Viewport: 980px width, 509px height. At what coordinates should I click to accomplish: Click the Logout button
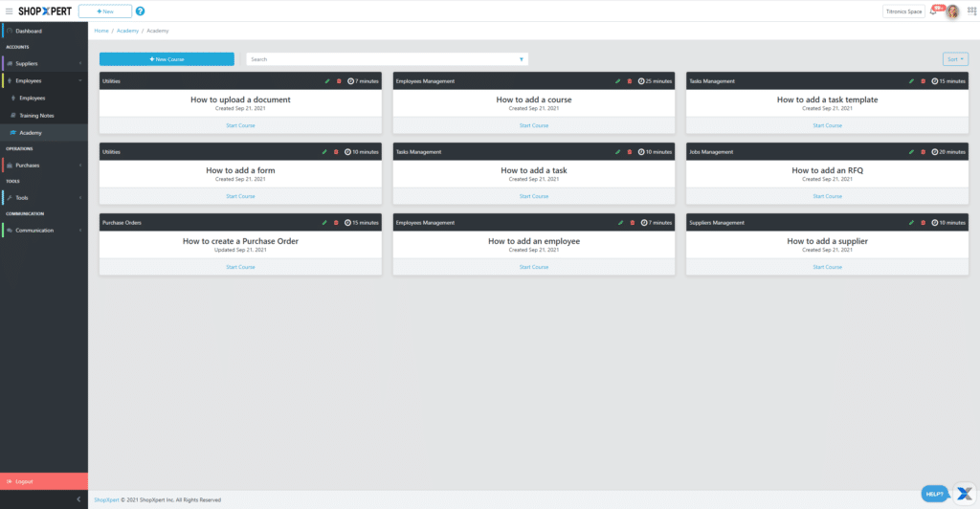coord(43,481)
